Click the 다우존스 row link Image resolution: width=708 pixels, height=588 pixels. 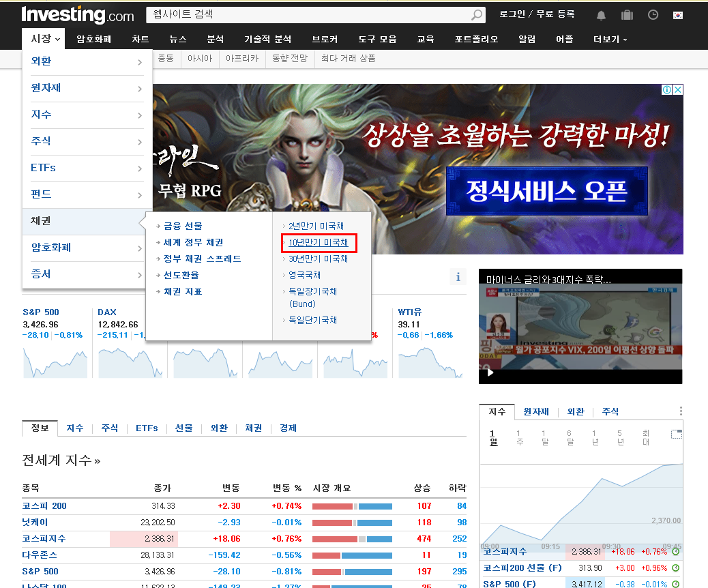[x=40, y=555]
